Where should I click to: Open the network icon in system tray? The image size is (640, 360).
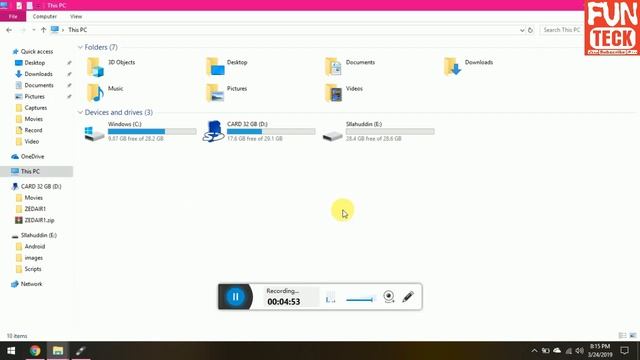click(x=569, y=351)
